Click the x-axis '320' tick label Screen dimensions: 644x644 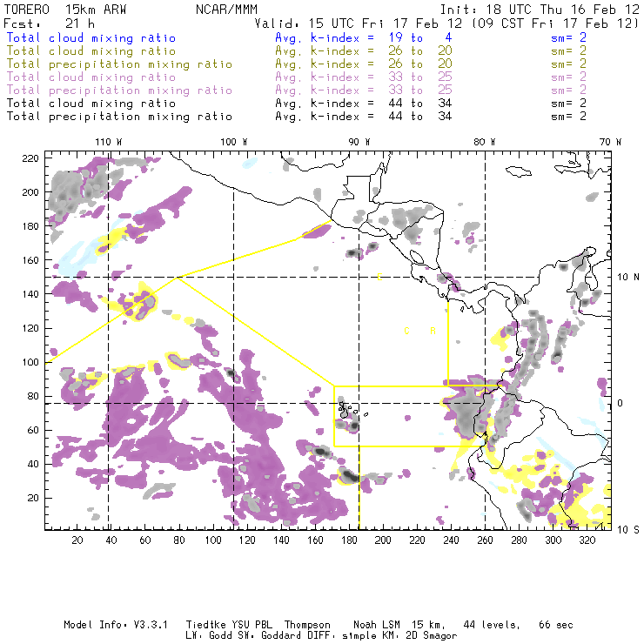pos(587,540)
